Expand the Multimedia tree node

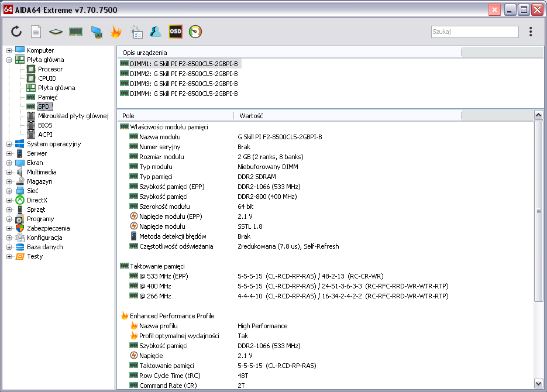[x=9, y=172]
